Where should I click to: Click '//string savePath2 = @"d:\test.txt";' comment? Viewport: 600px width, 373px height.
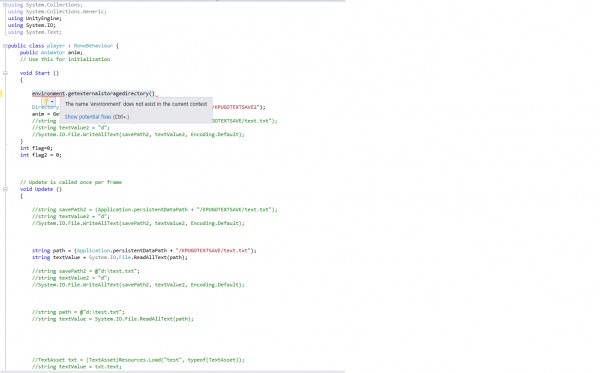[86, 271]
